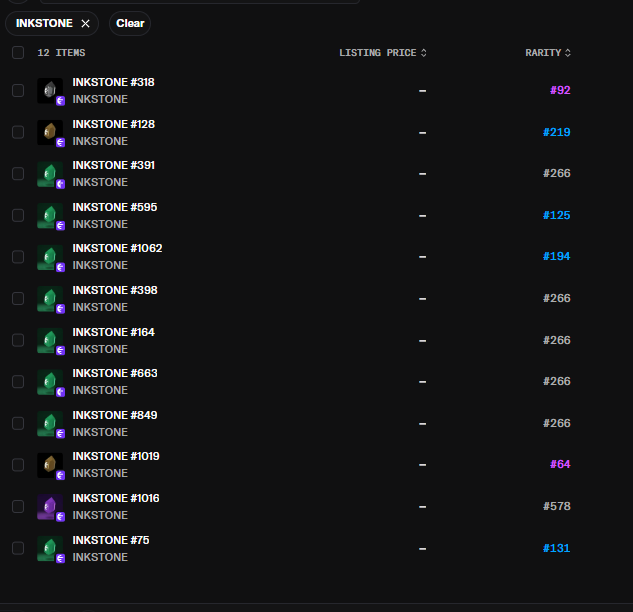Click the #219 rarity rank

[x=556, y=132]
